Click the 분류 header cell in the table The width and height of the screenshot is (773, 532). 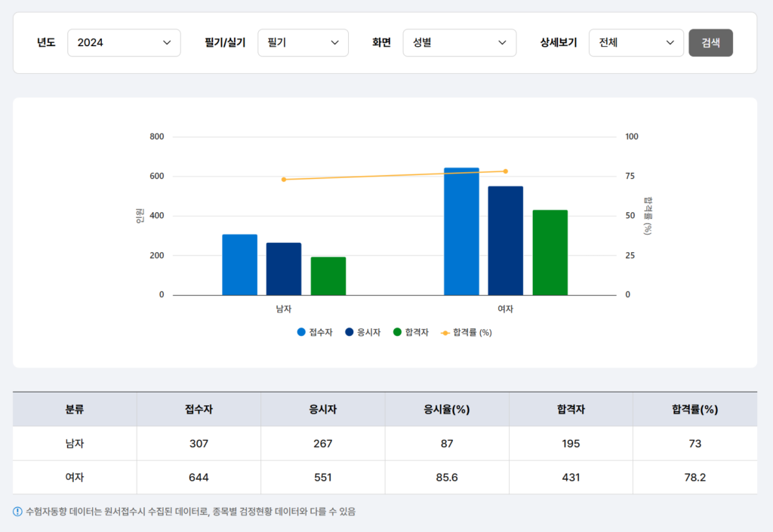73,409
